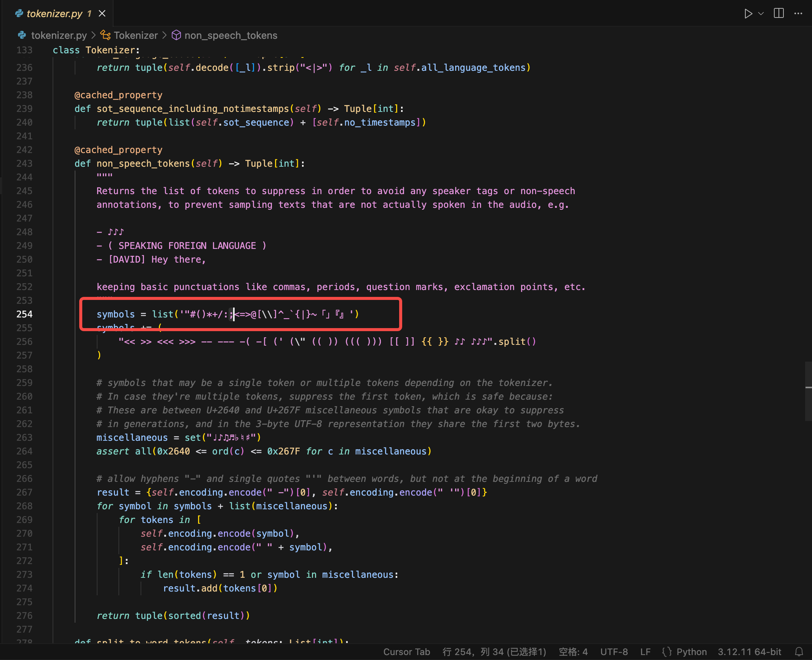Screen dimensions: 812x660
Task: Open run options dropdown arrow
Action: (761, 14)
